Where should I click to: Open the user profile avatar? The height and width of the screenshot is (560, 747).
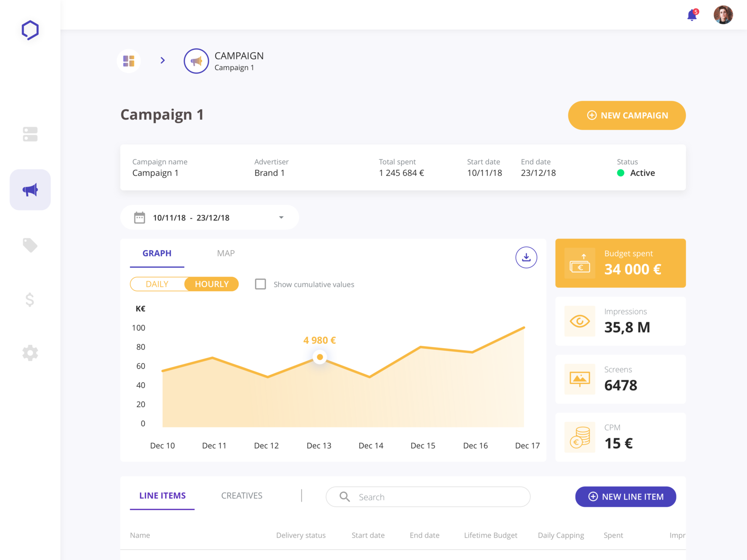point(723,14)
